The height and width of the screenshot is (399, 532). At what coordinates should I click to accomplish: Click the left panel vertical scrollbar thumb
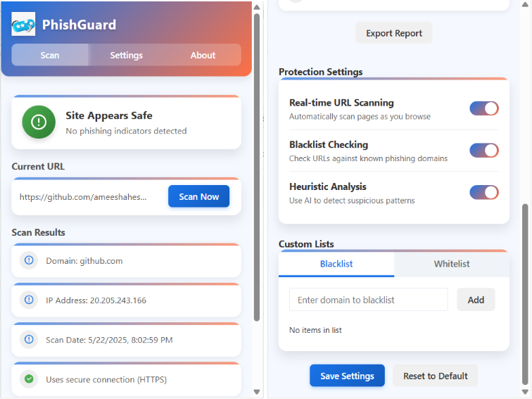(x=257, y=167)
